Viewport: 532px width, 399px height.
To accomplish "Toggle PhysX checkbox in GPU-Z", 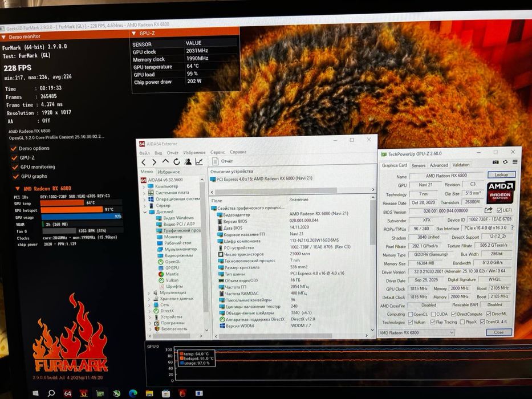I will pos(462,322).
